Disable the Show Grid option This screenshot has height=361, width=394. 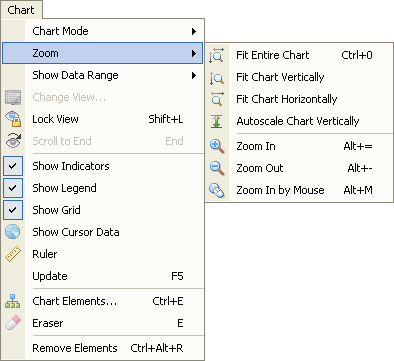(13, 210)
